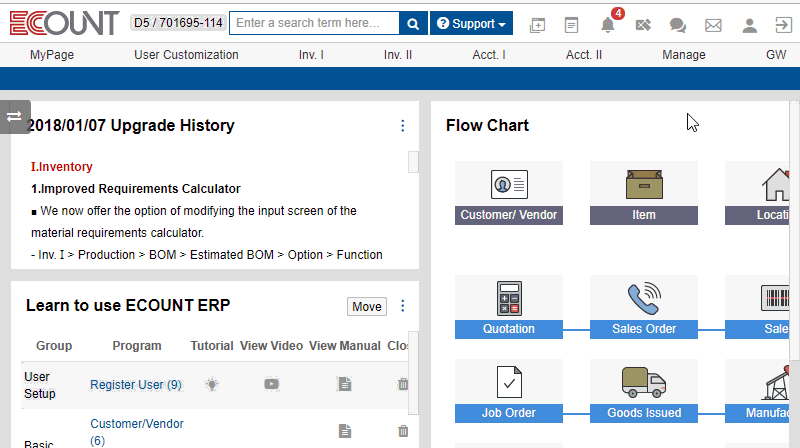Click the Move button
Viewport: 800px width, 448px height.
pyautogui.click(x=367, y=307)
